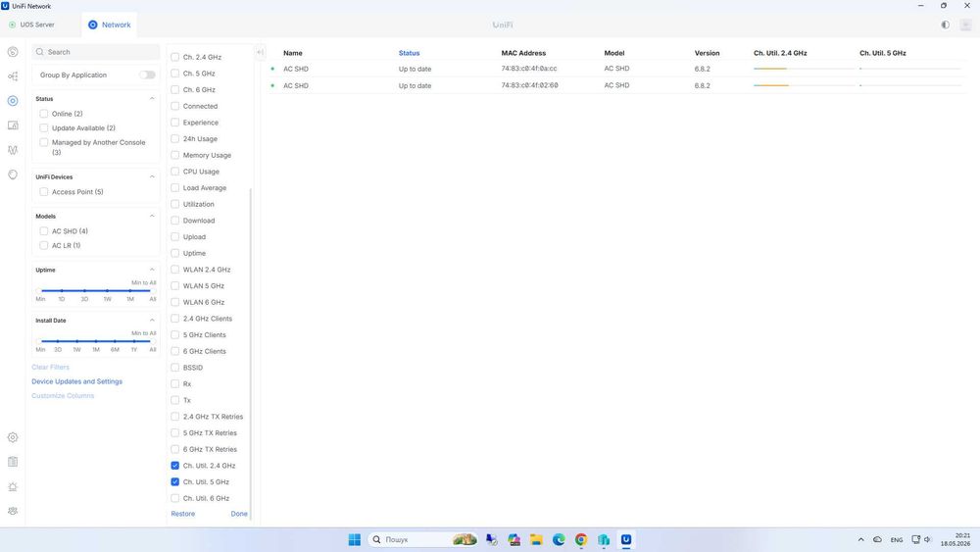Check the Update Available (2) filter
This screenshot has height=552, width=980.
pos(44,128)
